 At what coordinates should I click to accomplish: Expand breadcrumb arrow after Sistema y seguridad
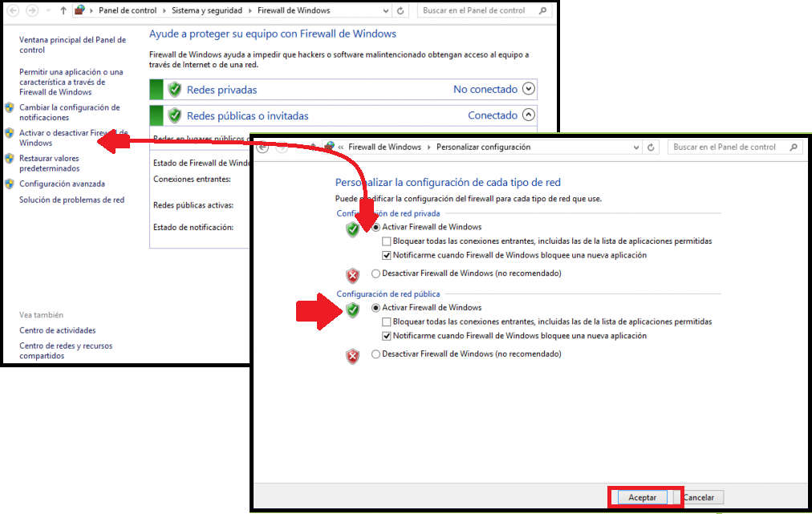[250, 10]
